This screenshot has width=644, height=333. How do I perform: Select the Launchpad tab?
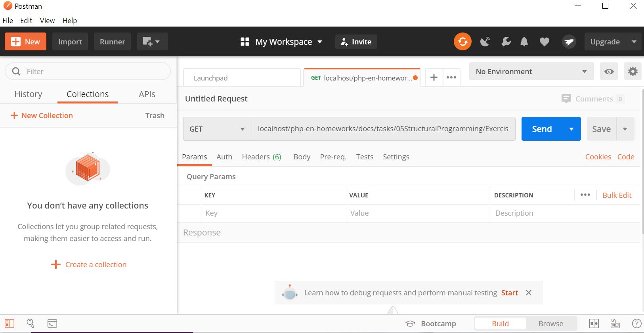(x=242, y=78)
